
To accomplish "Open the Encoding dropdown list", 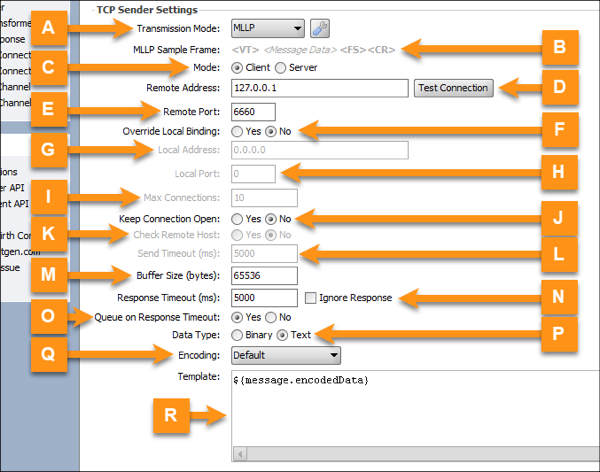I will click(x=286, y=355).
